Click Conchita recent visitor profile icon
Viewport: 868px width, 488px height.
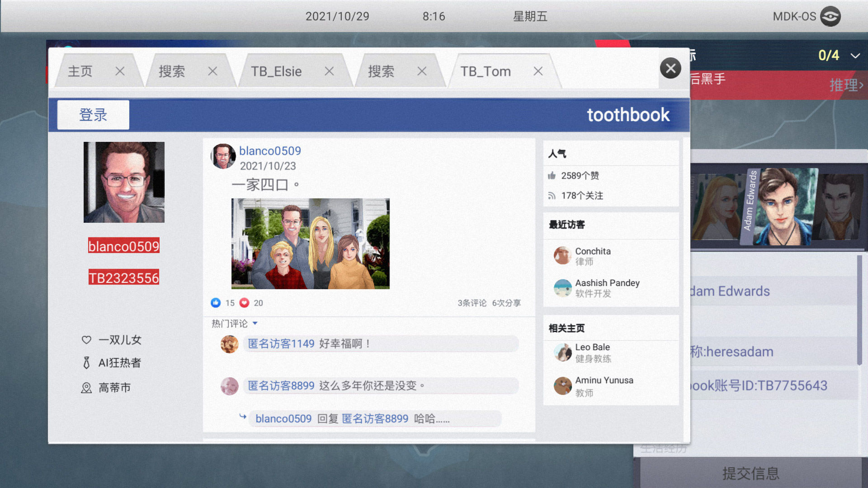pos(561,256)
